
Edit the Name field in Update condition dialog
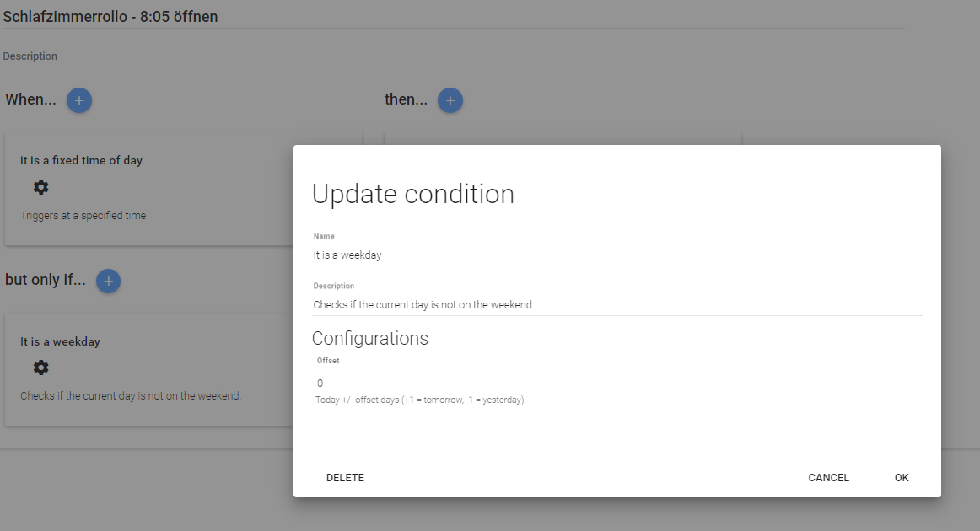(x=617, y=255)
